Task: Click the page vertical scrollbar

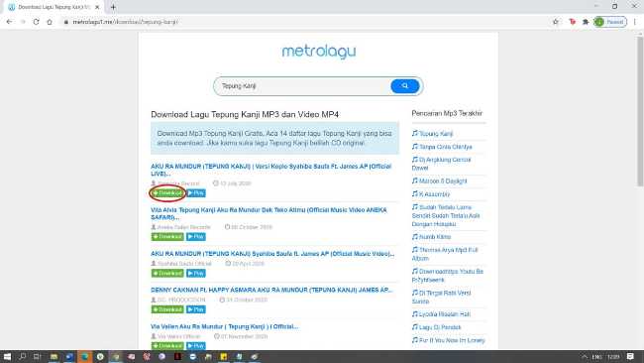Action: pos(640,111)
